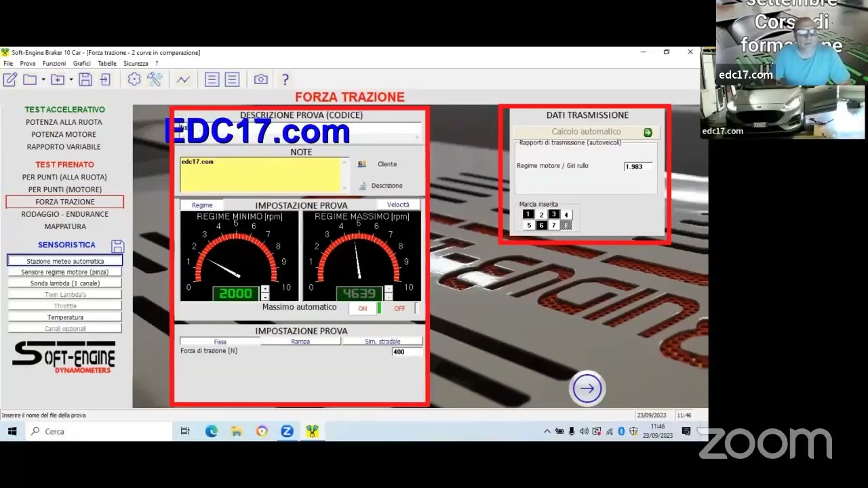Click the Regime motore / Giri rullo field

[638, 166]
